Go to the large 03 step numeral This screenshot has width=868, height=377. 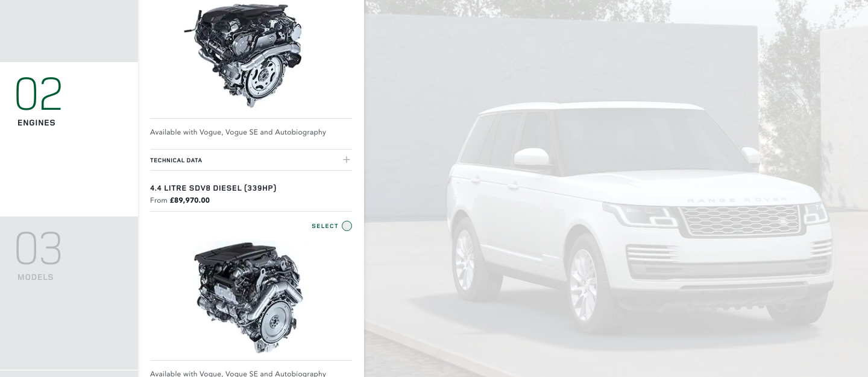[39, 249]
